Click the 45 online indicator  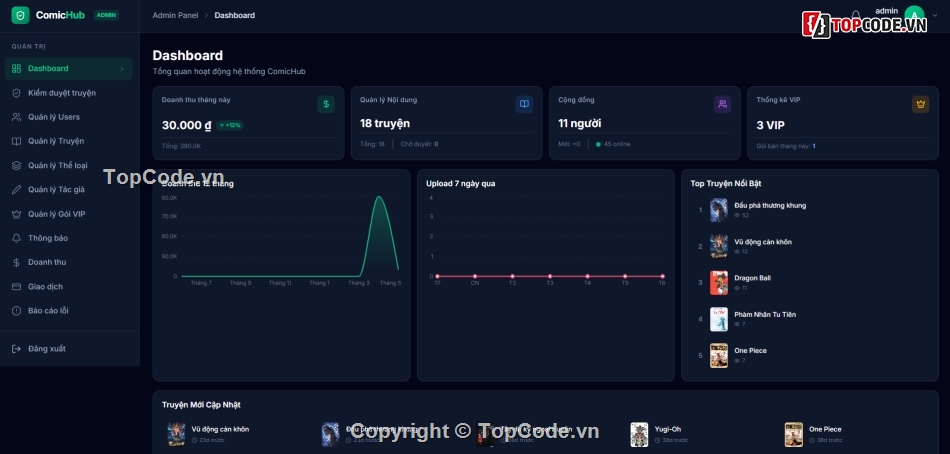click(x=613, y=144)
